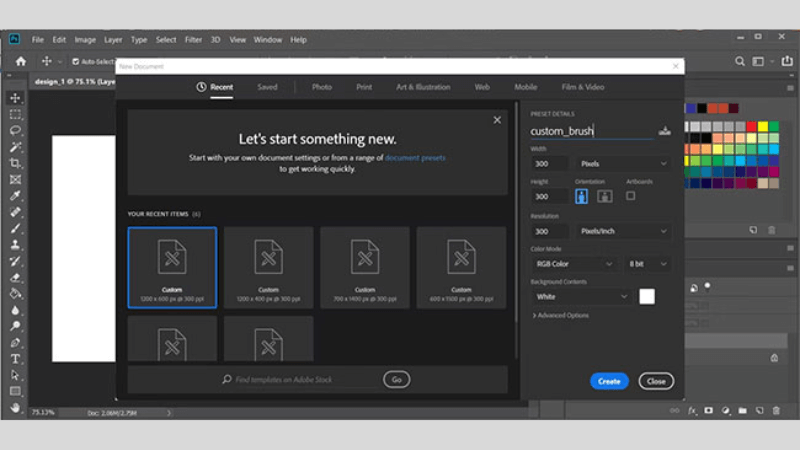This screenshot has width=800, height=450.
Task: Switch to the Photo tab
Action: 322,87
